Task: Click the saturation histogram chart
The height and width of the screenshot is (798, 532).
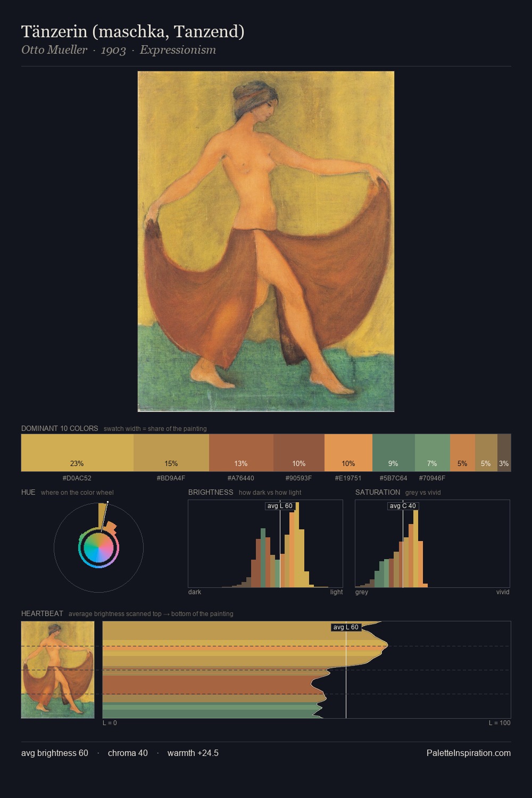Action: click(433, 544)
